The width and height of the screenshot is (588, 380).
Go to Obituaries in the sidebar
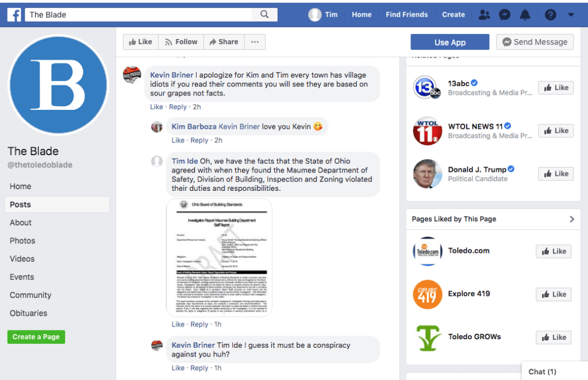click(x=28, y=313)
